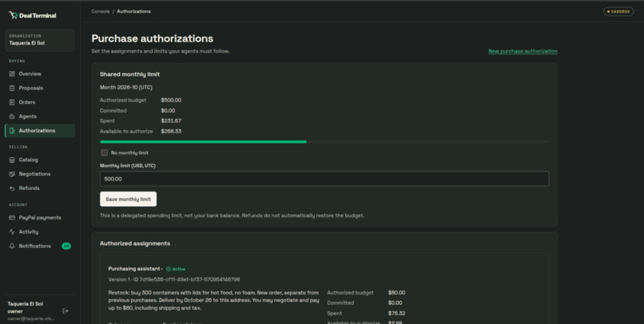Click the sign-out icon beside owner name
The image size is (644, 324).
66,311
